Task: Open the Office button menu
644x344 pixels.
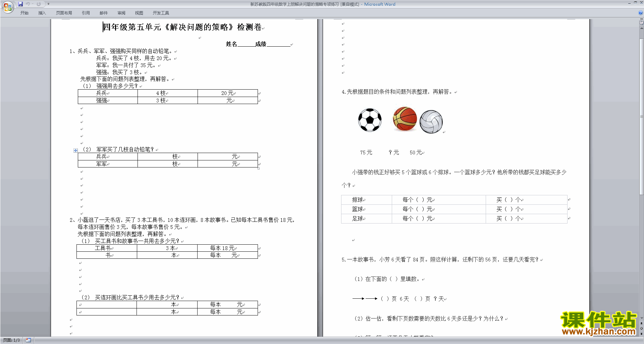Action: 7,7
